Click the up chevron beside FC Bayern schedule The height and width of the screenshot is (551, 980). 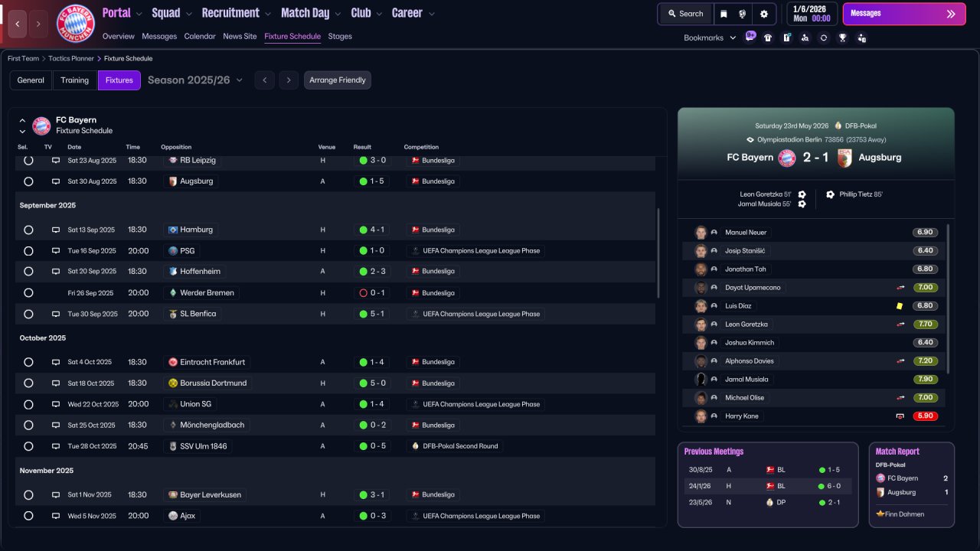[x=22, y=120]
